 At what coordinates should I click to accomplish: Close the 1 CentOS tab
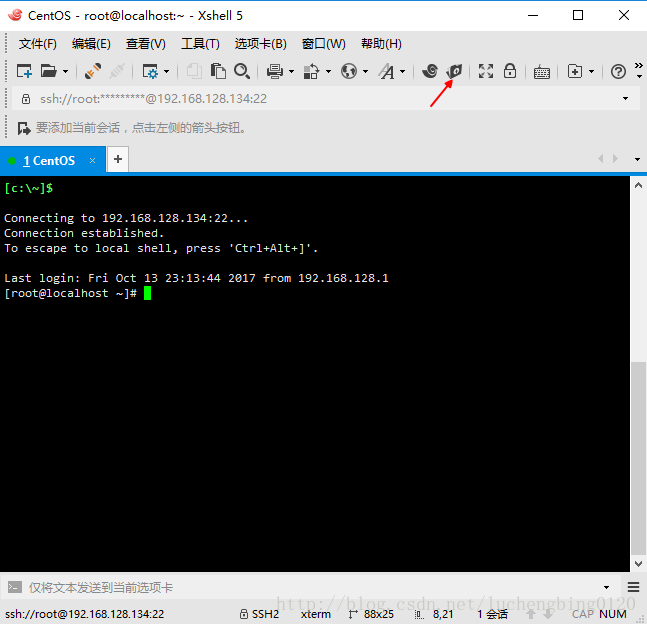pyautogui.click(x=92, y=161)
